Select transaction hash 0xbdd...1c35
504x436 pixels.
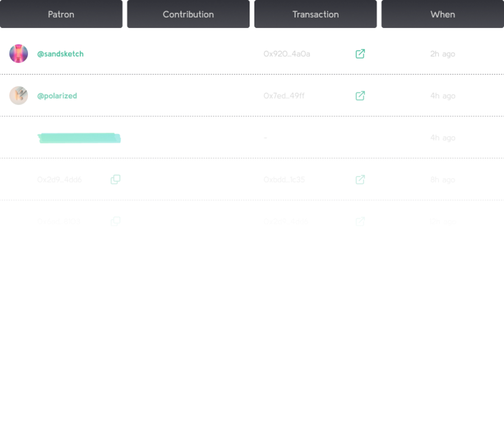284,179
